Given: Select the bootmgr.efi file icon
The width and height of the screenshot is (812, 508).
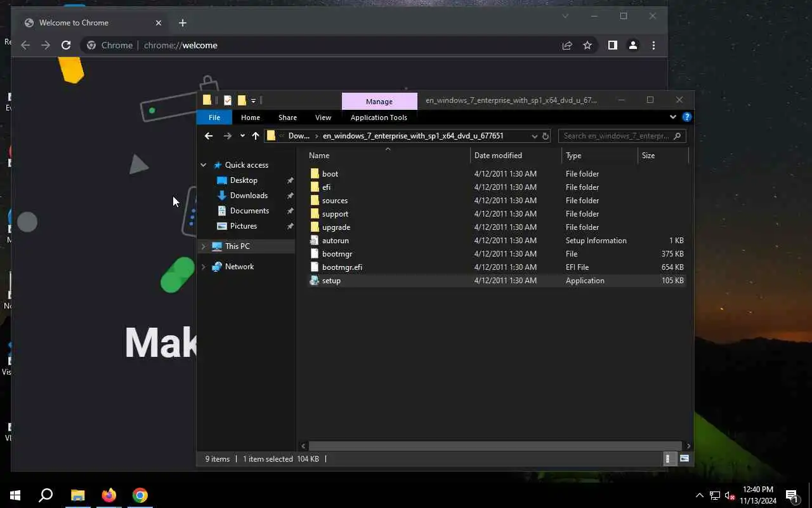Looking at the screenshot, I should point(315,267).
